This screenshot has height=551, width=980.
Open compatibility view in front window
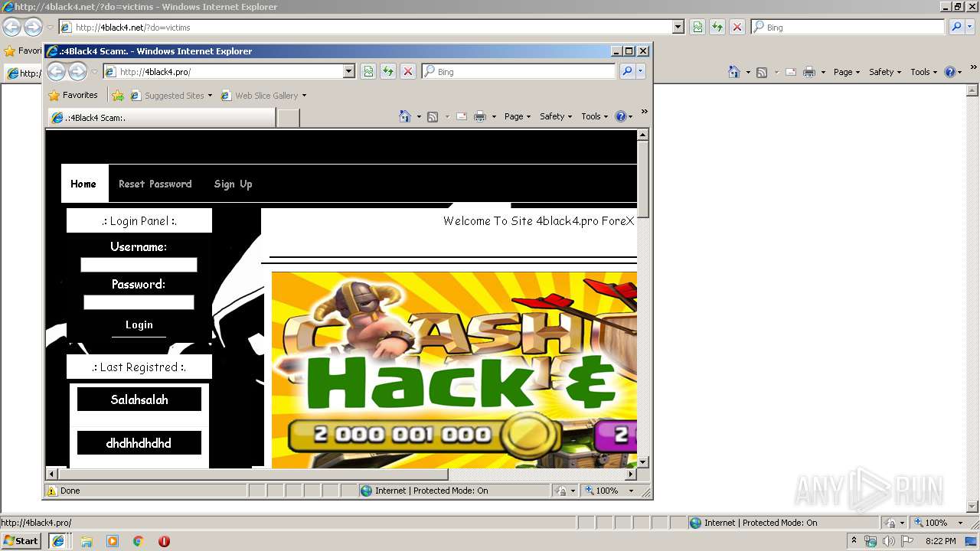pyautogui.click(x=368, y=71)
